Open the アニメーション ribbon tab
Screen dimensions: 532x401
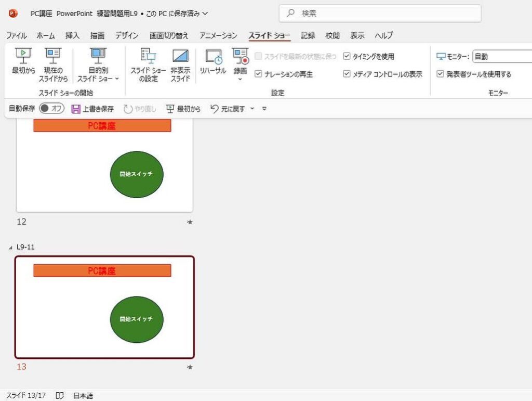coord(218,35)
